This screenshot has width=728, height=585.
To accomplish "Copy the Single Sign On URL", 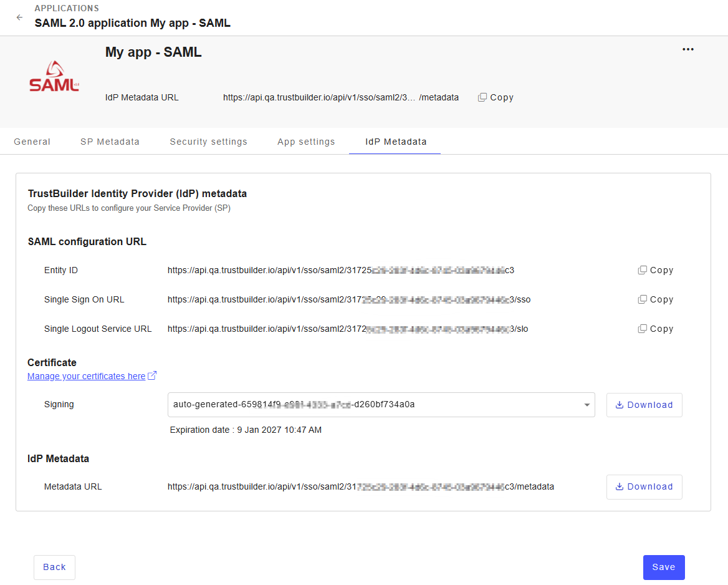I will (x=655, y=299).
